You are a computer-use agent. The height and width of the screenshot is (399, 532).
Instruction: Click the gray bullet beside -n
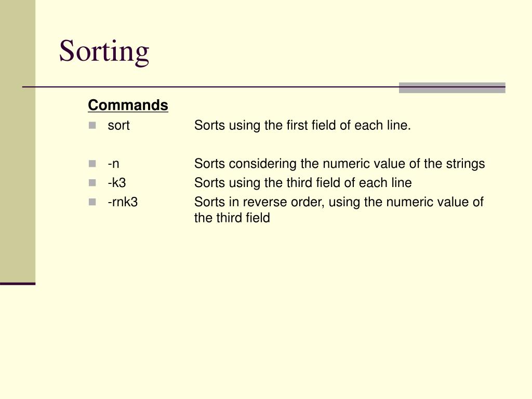coord(92,164)
